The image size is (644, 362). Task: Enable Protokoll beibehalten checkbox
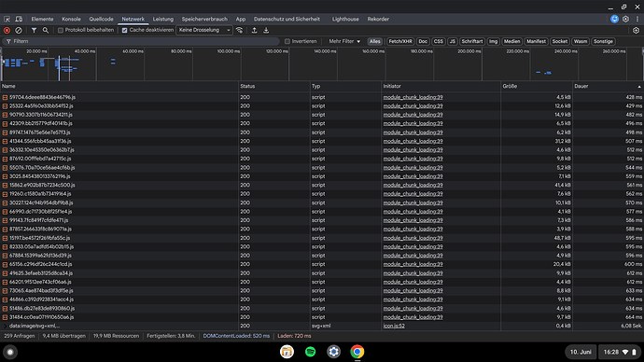pyautogui.click(x=61, y=31)
